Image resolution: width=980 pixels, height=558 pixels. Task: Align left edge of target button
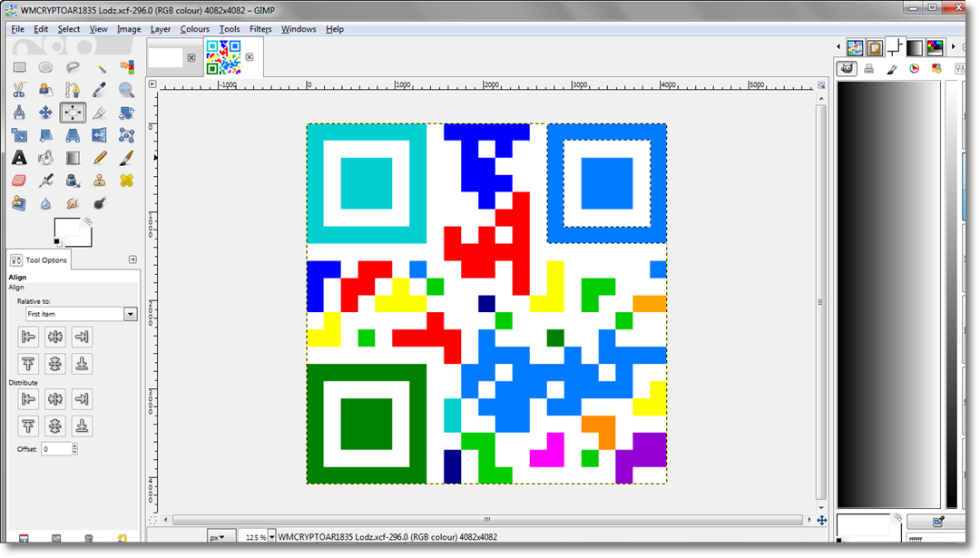pos(28,337)
